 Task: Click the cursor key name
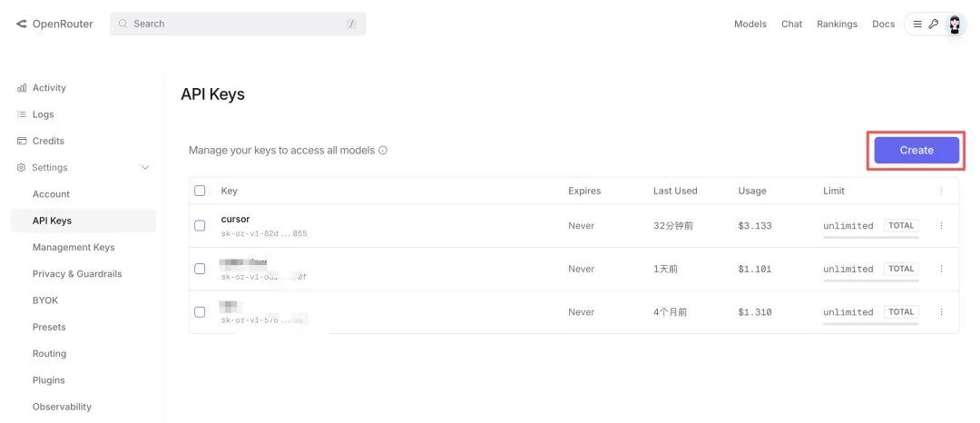click(x=235, y=220)
